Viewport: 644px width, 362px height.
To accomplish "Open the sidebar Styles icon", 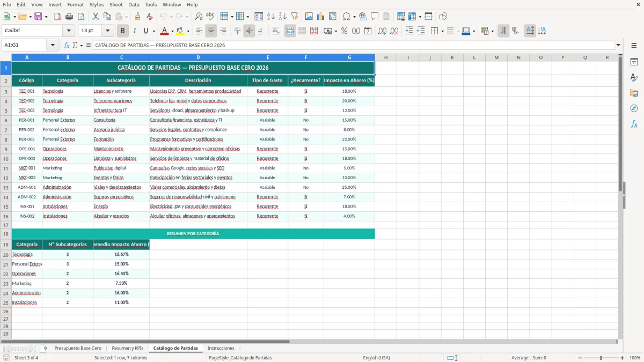I will click(634, 77).
